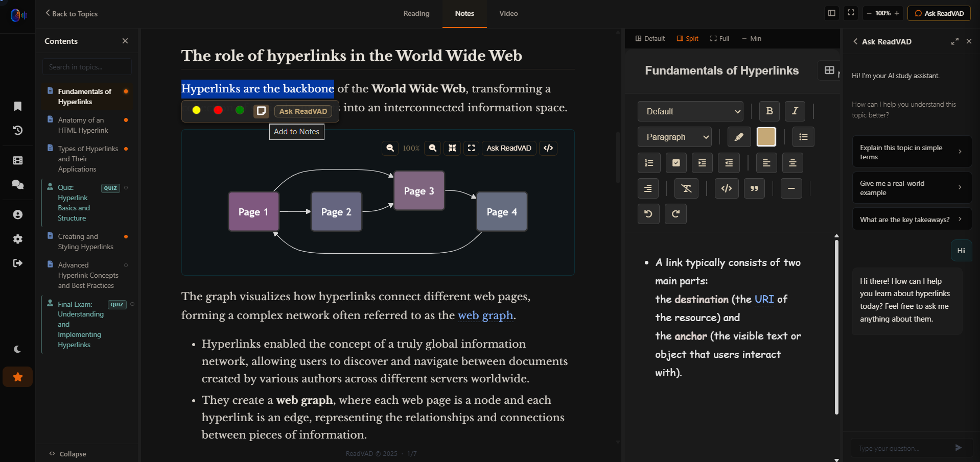Center-align note text

tap(792, 163)
